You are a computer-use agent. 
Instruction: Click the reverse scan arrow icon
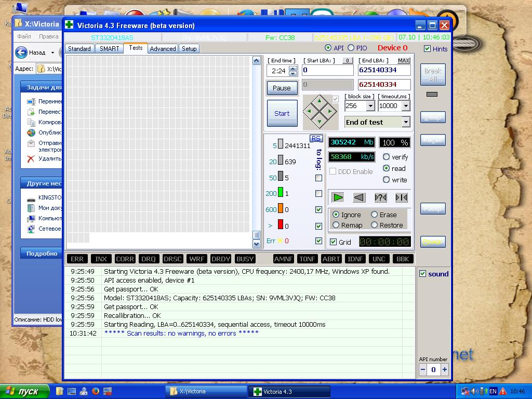coord(359,197)
